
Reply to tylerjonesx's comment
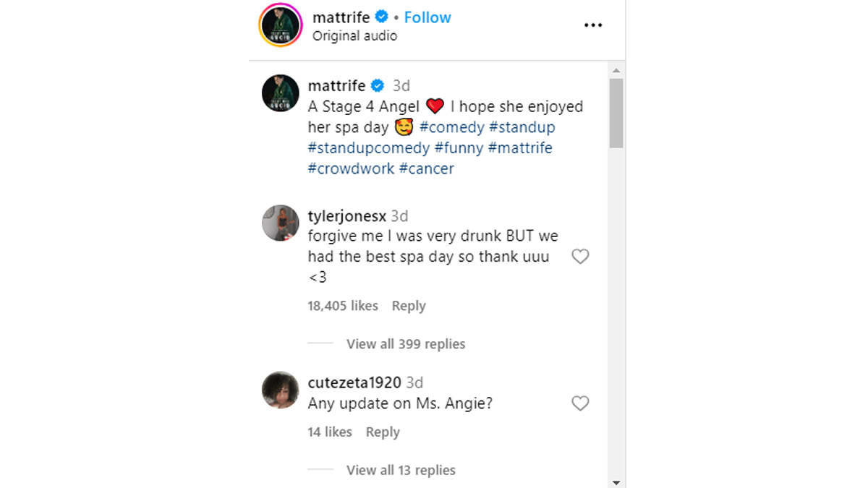[x=409, y=306]
